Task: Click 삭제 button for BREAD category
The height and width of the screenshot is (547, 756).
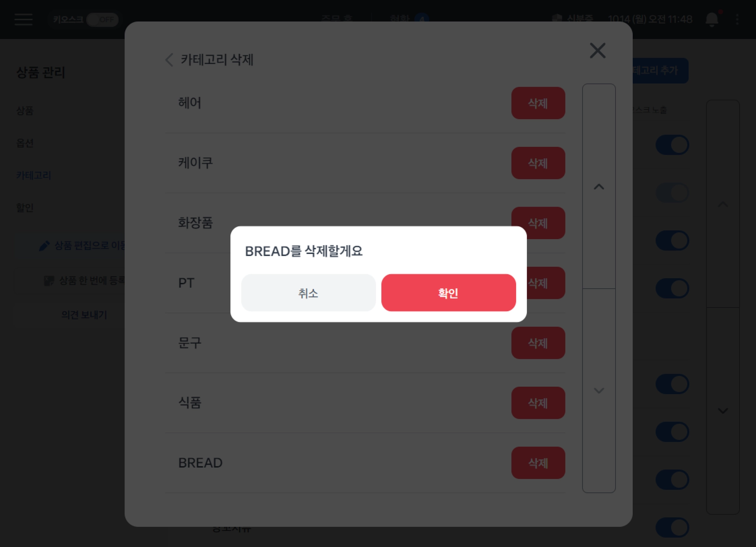Action: (x=538, y=463)
